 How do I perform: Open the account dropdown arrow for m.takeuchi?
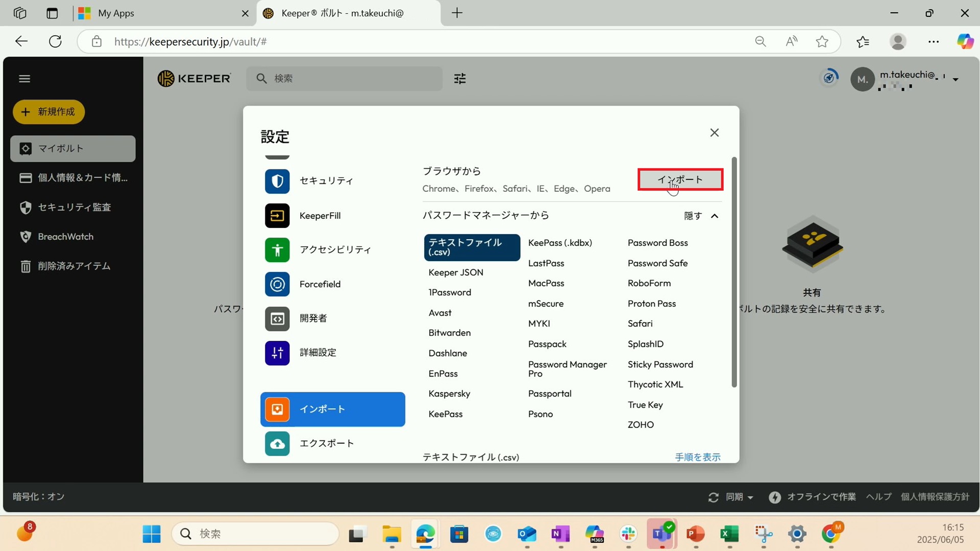955,80
